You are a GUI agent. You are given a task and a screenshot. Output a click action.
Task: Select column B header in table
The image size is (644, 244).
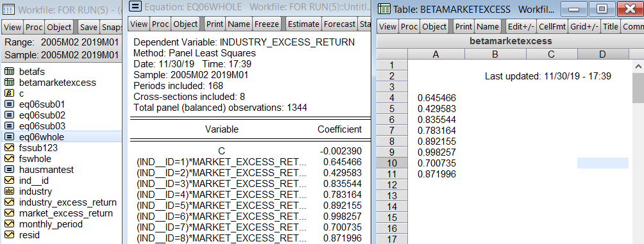click(x=495, y=54)
